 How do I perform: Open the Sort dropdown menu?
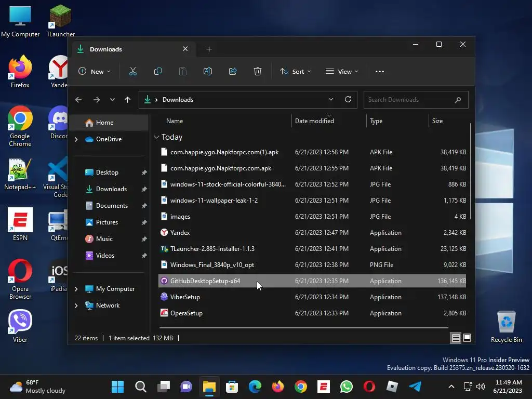(x=295, y=71)
